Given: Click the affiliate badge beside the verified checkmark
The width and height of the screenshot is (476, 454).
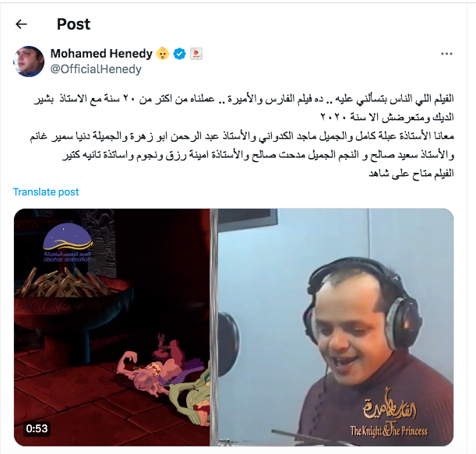Looking at the screenshot, I should pyautogui.click(x=196, y=54).
